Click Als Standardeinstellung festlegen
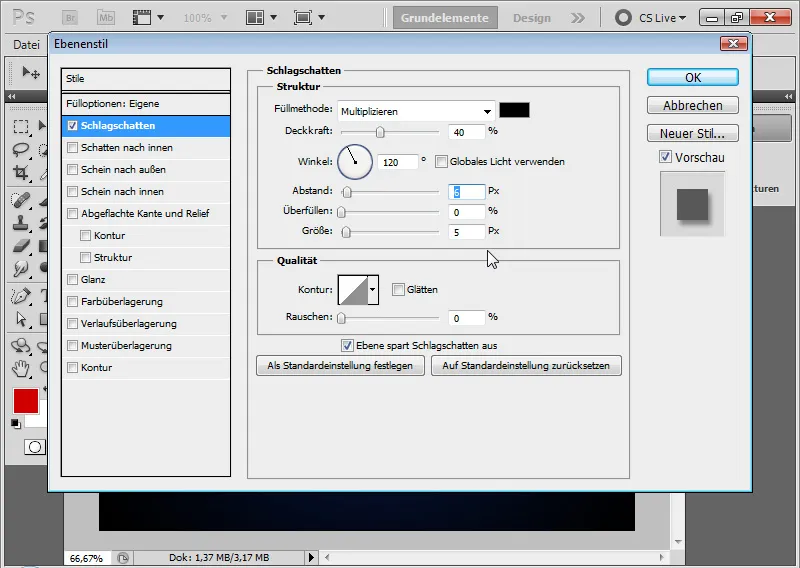Viewport: 800px width, 568px height. (x=340, y=366)
